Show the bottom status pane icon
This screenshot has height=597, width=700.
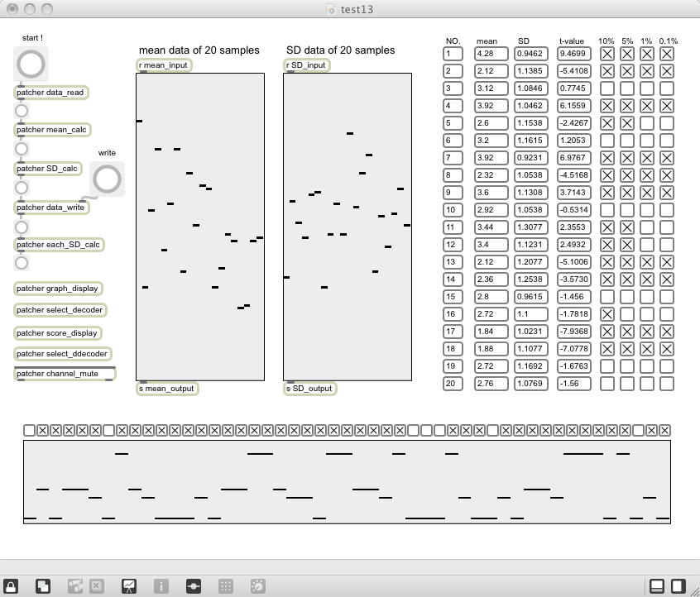click(657, 586)
